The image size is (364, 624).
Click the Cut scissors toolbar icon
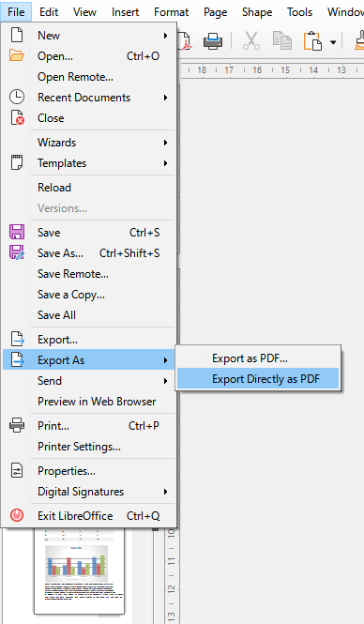coord(251,41)
